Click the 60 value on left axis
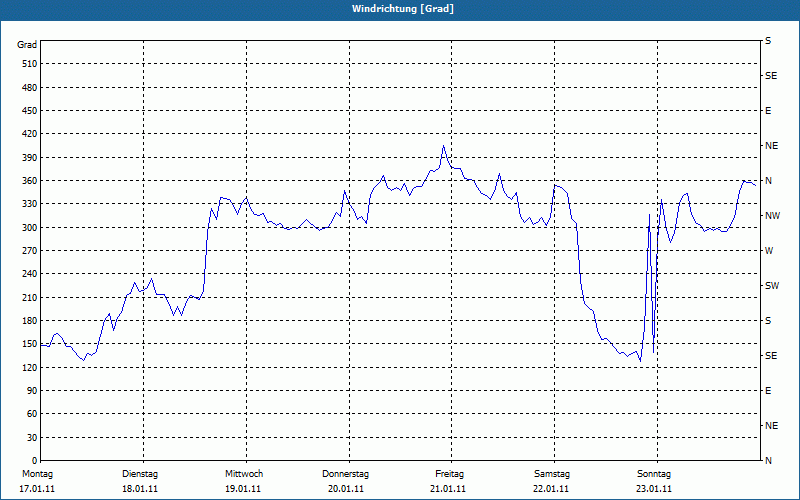Image resolution: width=800 pixels, height=500 pixels. (32, 414)
